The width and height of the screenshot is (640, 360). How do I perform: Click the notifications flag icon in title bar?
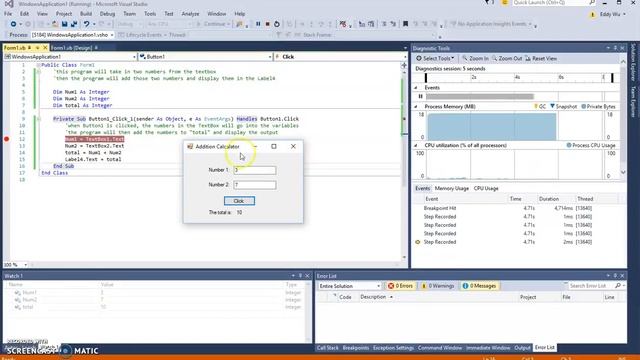click(487, 3)
